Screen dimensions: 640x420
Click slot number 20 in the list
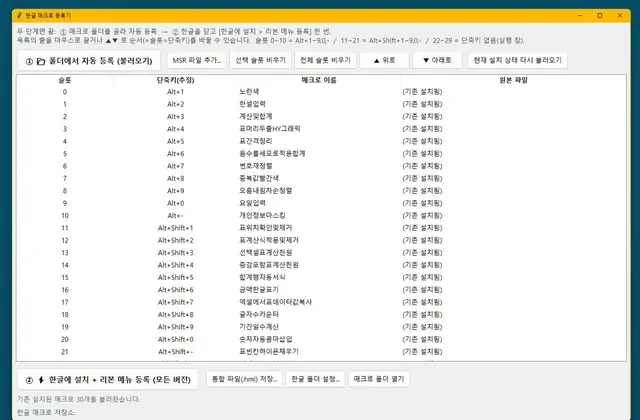point(65,339)
